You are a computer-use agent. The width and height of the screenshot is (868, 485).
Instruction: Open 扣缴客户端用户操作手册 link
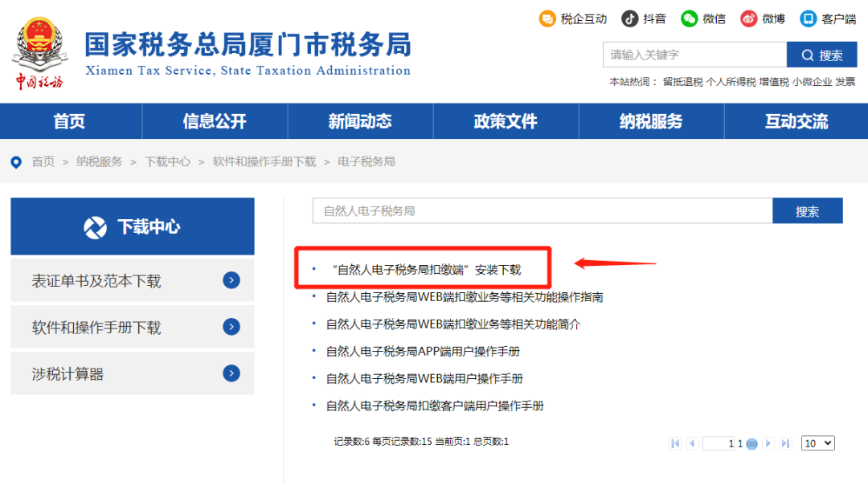(x=435, y=406)
